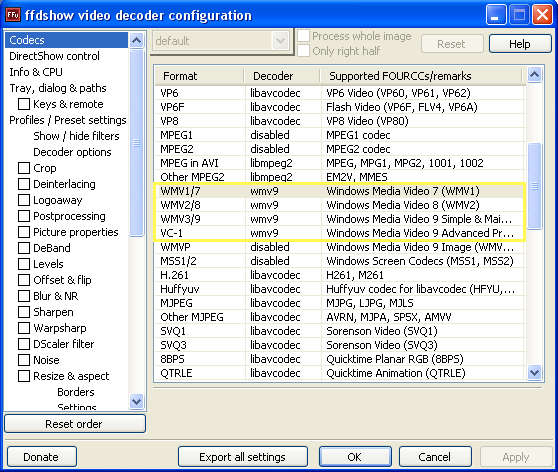The image size is (558, 472).
Task: Click the down arrow of the codec table scrollbar
Action: point(535,373)
